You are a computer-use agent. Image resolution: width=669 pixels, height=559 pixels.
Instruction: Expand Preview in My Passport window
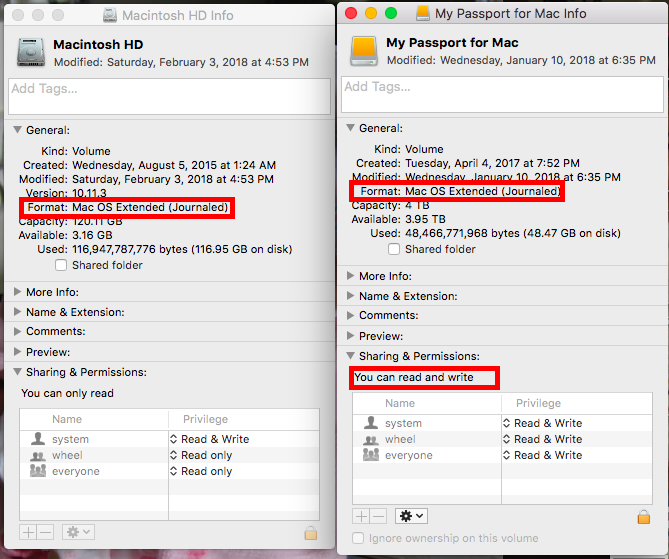coord(350,336)
